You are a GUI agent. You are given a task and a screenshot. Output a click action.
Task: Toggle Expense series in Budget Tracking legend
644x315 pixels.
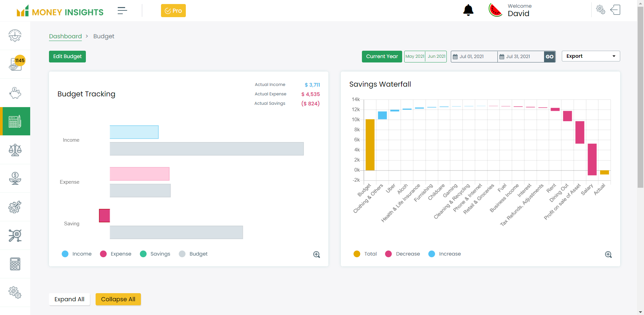coord(116,254)
